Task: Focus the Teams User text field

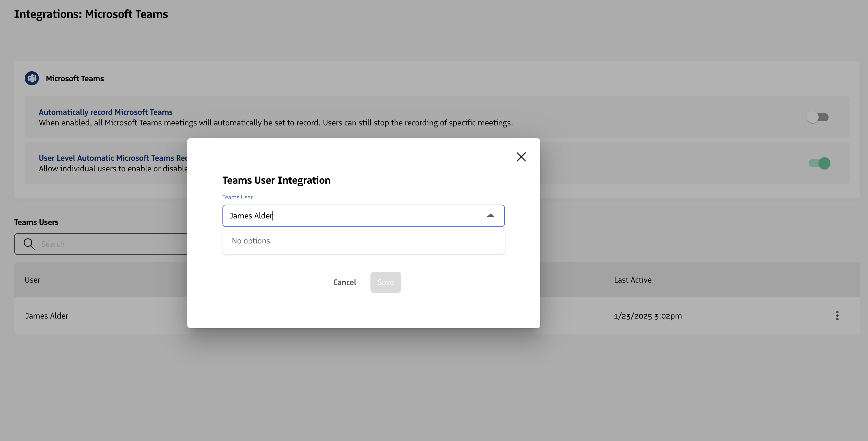Action: pyautogui.click(x=350, y=216)
